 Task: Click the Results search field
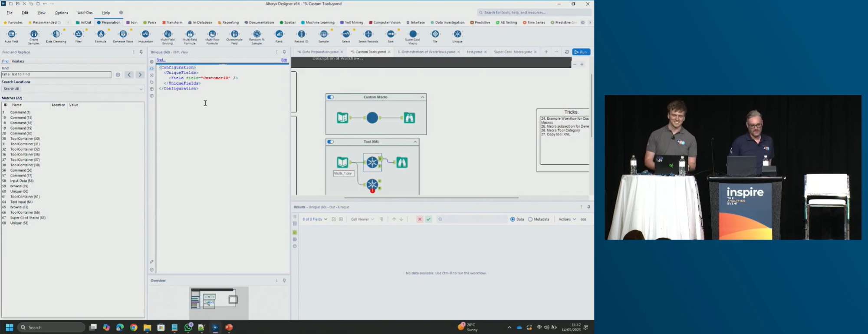pyautogui.click(x=472, y=219)
